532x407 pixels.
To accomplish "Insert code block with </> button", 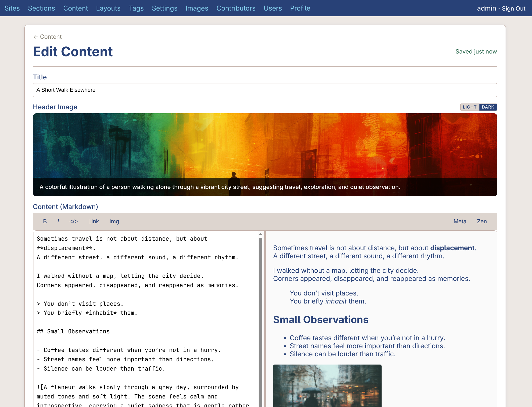I will (x=73, y=221).
